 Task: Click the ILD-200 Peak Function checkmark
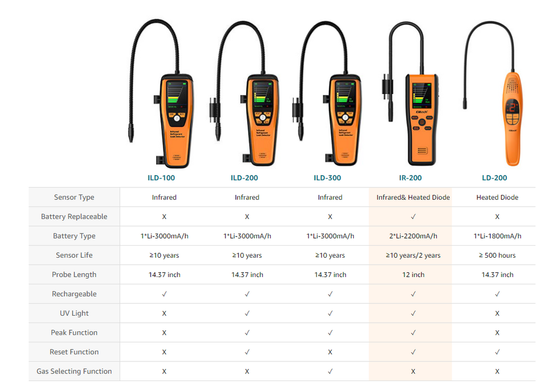click(247, 332)
